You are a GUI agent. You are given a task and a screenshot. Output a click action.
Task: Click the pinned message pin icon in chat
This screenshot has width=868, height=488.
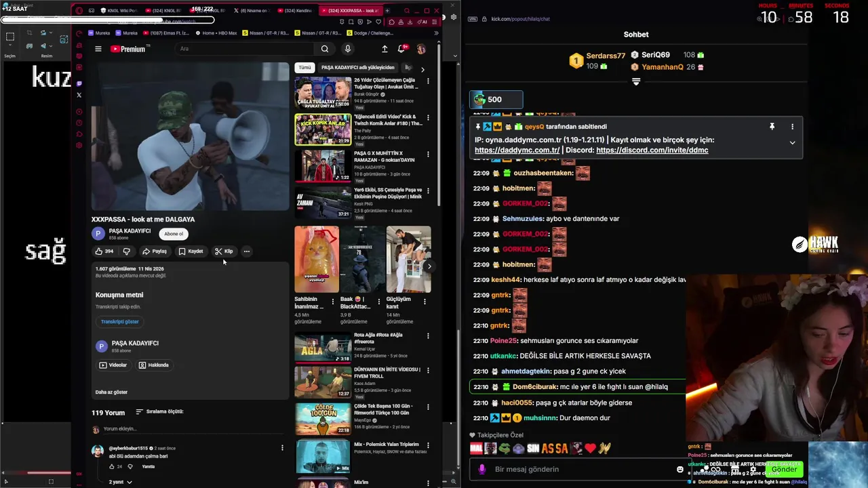pyautogui.click(x=772, y=127)
